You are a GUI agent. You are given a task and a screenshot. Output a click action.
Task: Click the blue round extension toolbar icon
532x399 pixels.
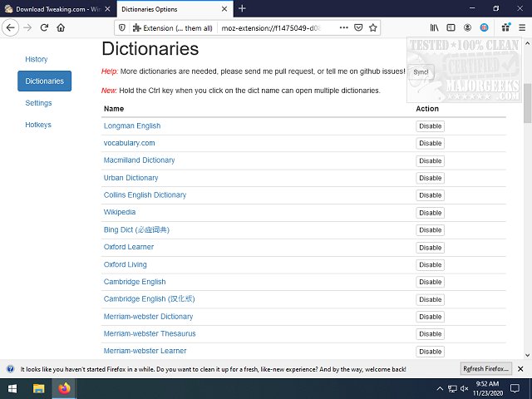[484, 27]
